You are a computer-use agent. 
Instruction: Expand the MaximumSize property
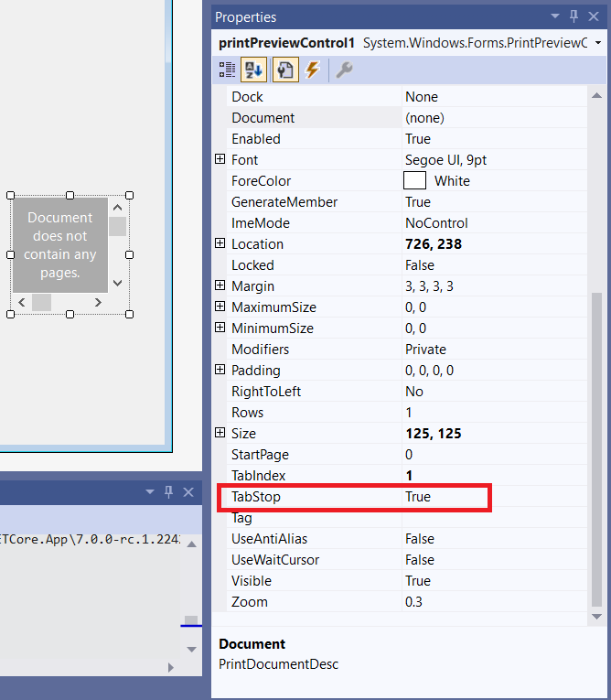click(x=220, y=306)
